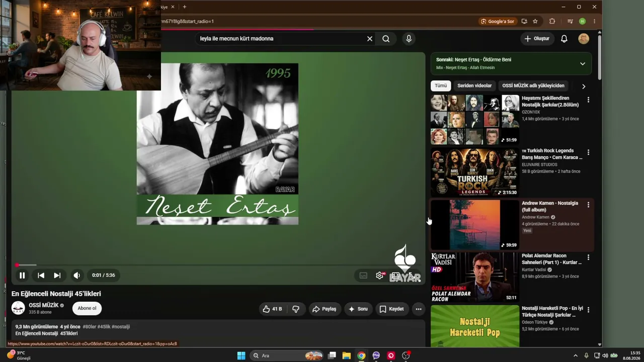The image size is (644, 362).
Task: Open the taskbar volume control
Action: [x=605, y=356]
